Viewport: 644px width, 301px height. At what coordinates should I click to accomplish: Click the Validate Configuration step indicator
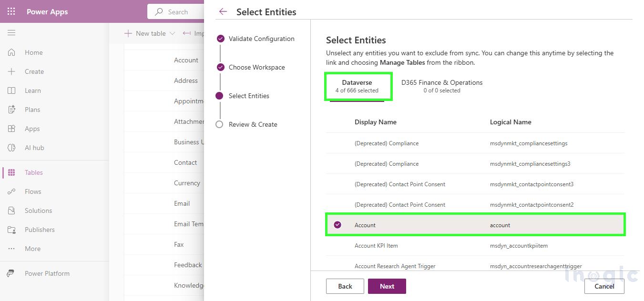pyautogui.click(x=220, y=39)
